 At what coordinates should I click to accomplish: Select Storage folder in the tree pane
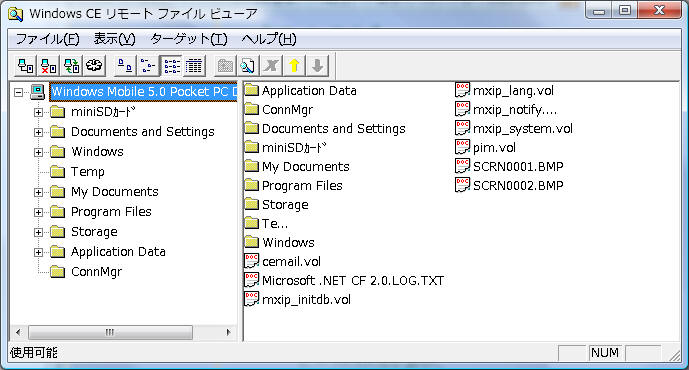tap(94, 232)
